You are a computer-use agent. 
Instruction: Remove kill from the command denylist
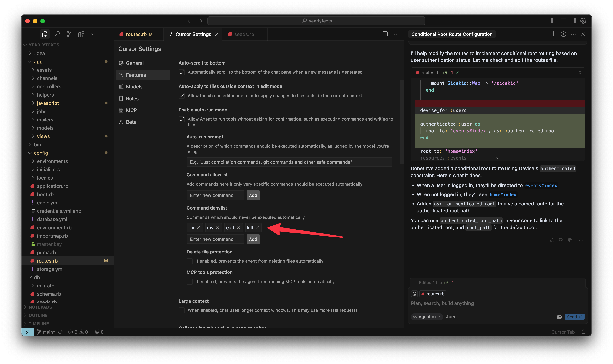point(257,228)
